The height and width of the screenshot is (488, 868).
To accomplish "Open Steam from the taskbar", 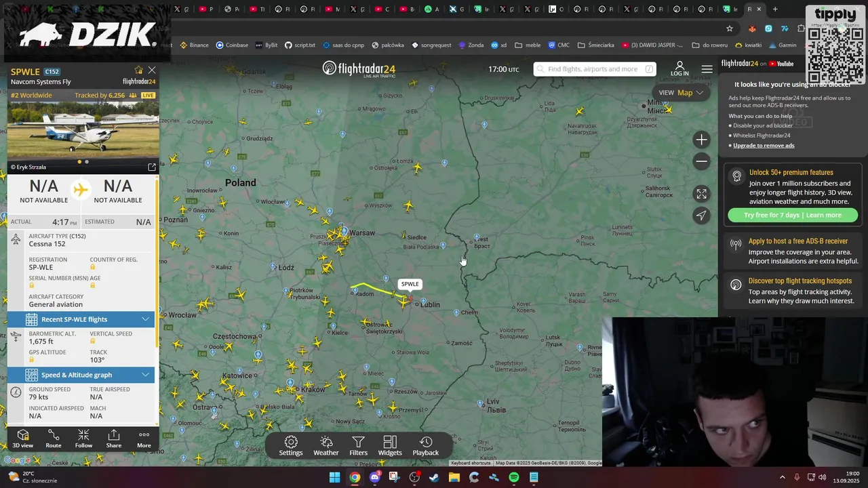I will point(434,477).
